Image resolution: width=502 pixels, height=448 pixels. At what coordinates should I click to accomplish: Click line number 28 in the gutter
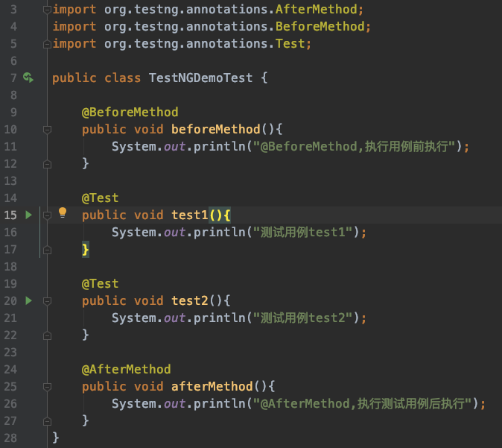click(x=10, y=438)
